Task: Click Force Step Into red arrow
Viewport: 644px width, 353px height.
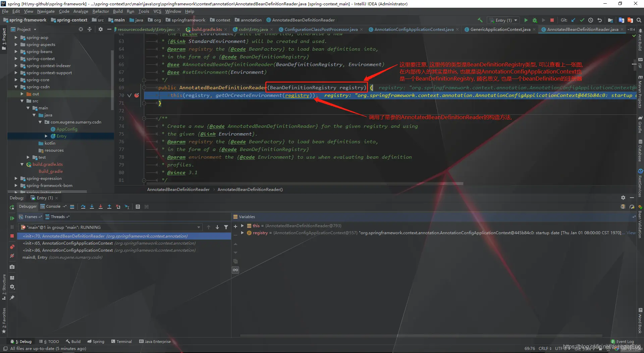Action: (x=101, y=207)
